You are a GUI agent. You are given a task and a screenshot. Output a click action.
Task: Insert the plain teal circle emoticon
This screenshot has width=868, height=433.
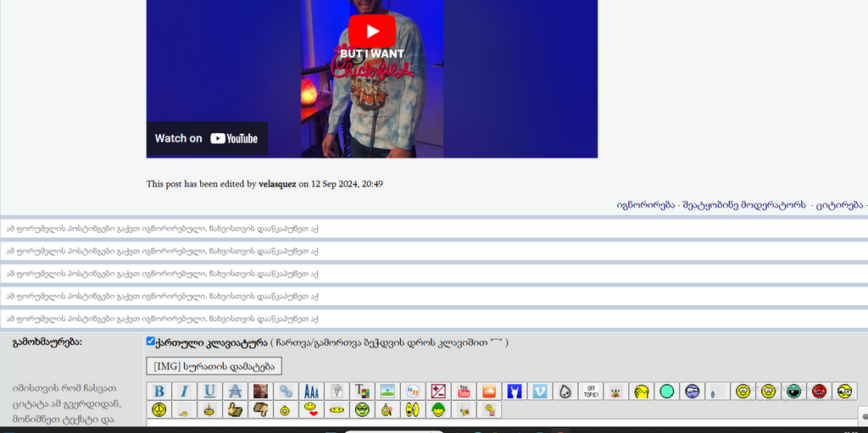click(667, 391)
